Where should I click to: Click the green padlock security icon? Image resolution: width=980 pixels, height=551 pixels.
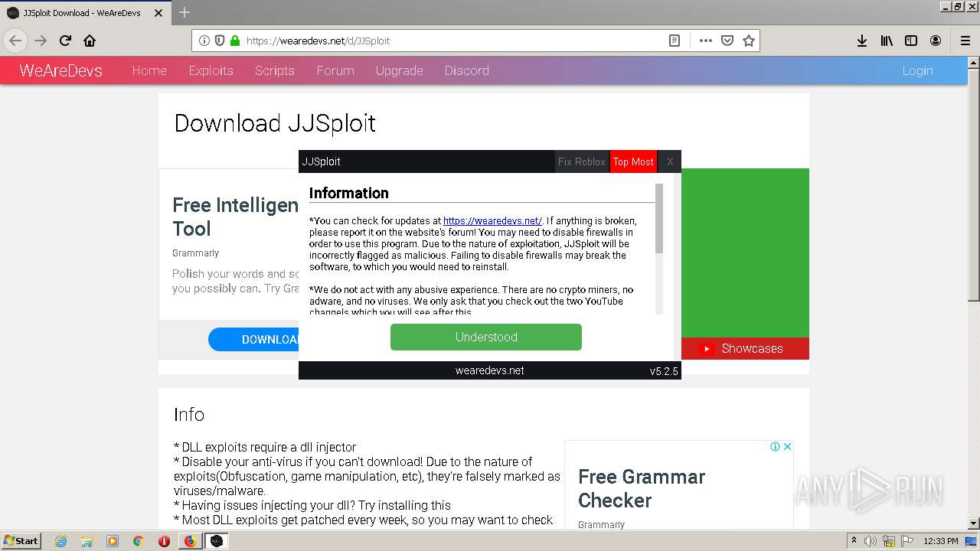(234, 41)
